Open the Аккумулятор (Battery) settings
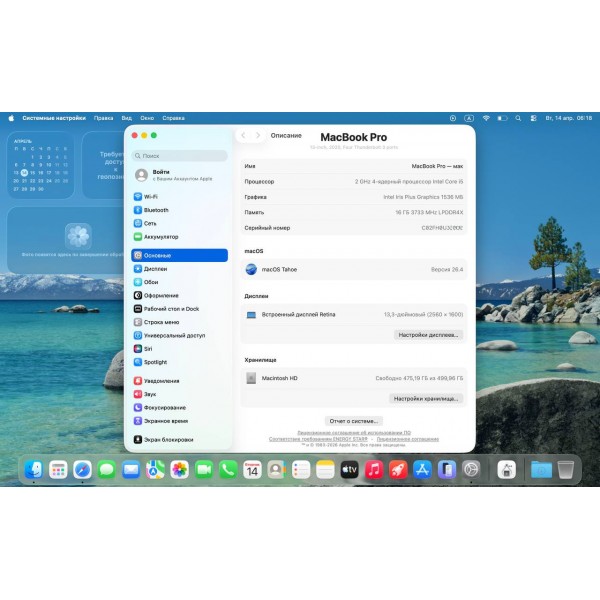This screenshot has height=600, width=600. 160,237
